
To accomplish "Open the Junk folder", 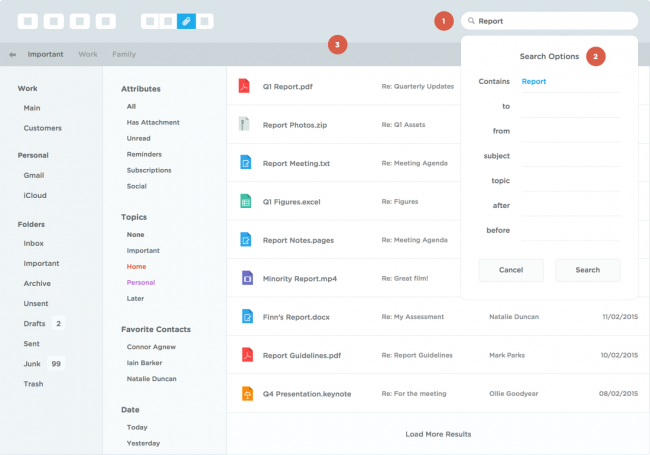I will [x=32, y=364].
